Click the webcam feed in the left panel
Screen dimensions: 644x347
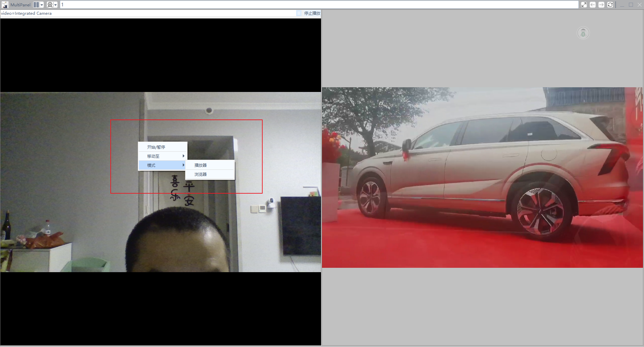pos(161,182)
